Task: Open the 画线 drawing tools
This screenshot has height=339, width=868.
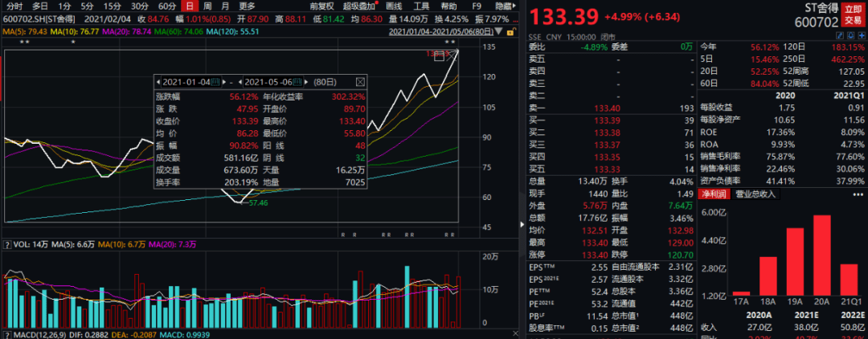Action: point(394,6)
